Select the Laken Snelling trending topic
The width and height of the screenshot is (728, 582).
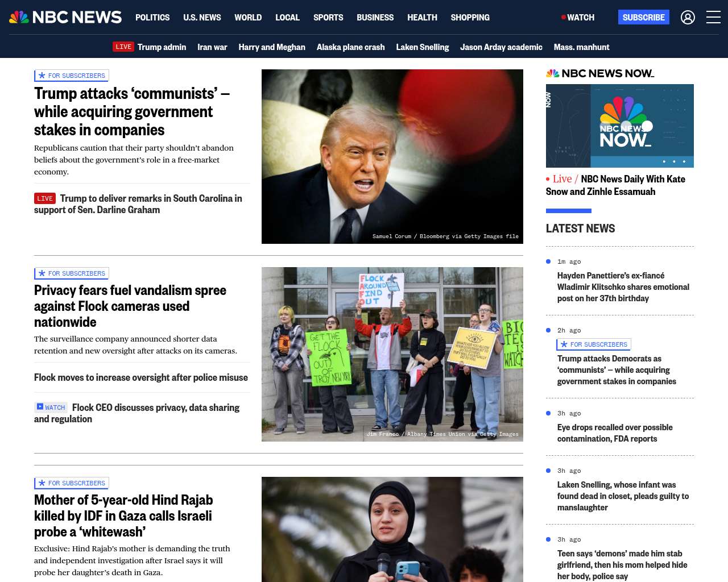pos(423,47)
